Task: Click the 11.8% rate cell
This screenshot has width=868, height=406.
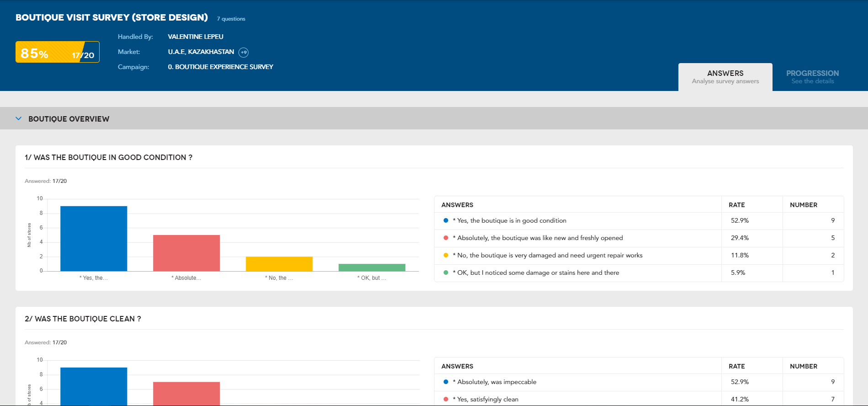Action: click(x=740, y=255)
